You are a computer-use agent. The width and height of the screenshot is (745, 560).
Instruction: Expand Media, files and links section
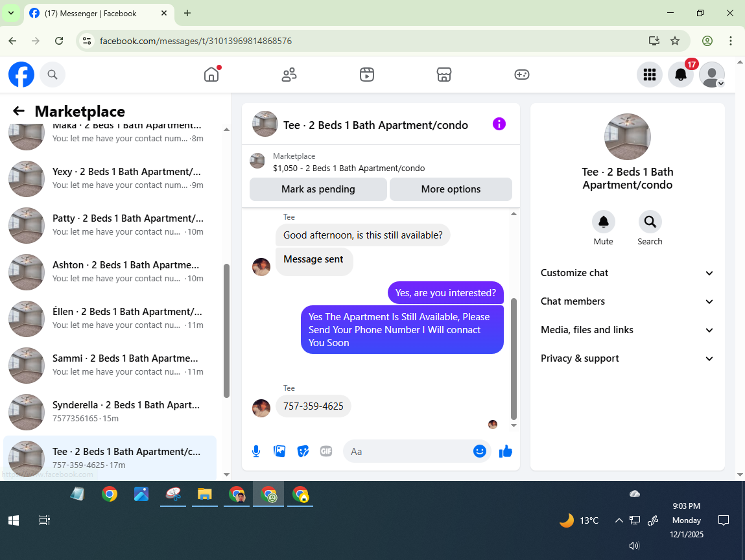tap(627, 330)
